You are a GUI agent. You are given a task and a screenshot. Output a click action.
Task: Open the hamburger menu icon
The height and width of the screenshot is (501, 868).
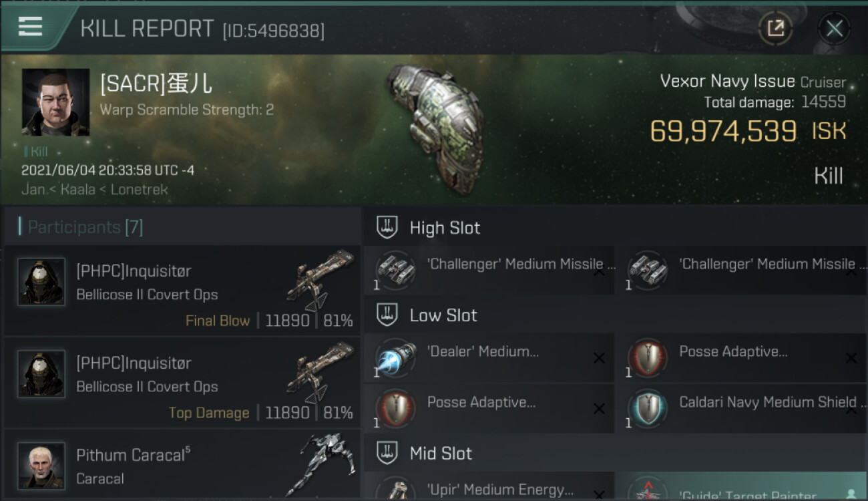[x=30, y=27]
